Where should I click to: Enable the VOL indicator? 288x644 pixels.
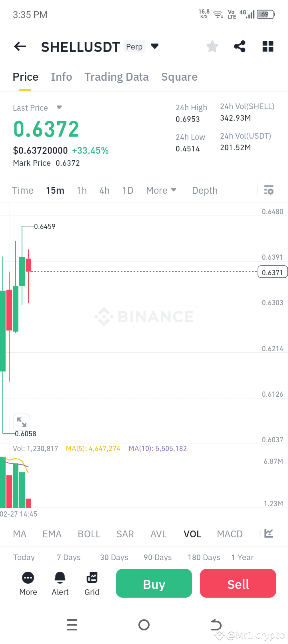tap(192, 534)
